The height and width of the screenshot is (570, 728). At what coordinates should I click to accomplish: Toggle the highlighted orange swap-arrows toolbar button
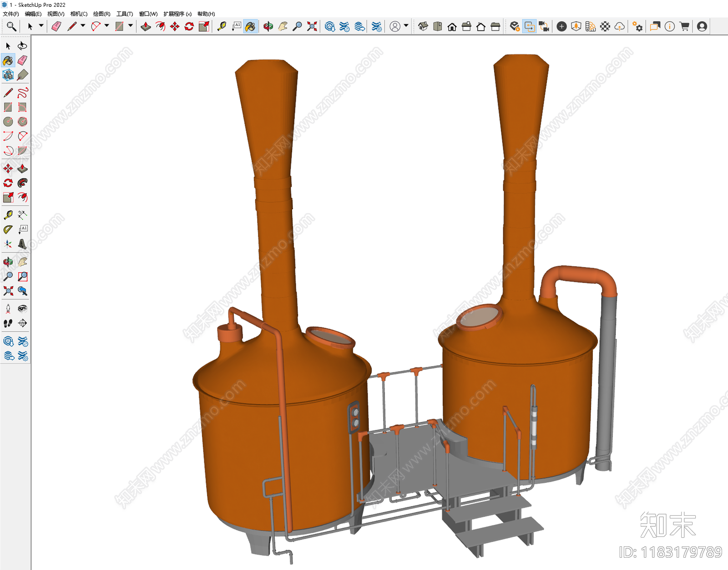pos(530,26)
